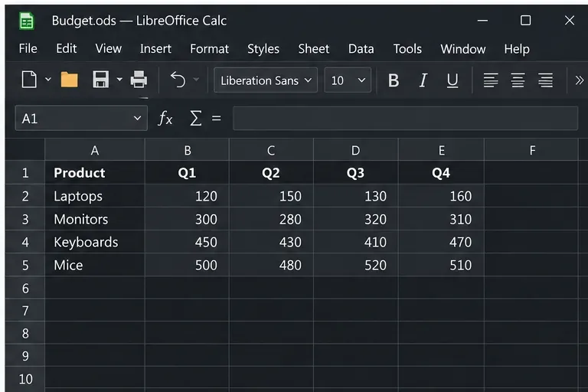Select the Monitors Q2 value 280
588x392 pixels.
coord(272,219)
